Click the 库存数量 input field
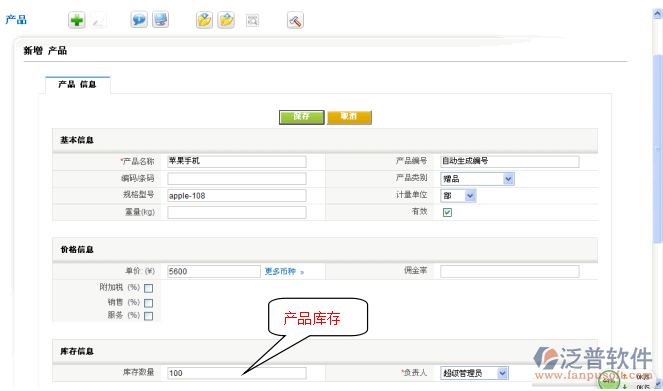This screenshot has height=391, width=663. 237,373
